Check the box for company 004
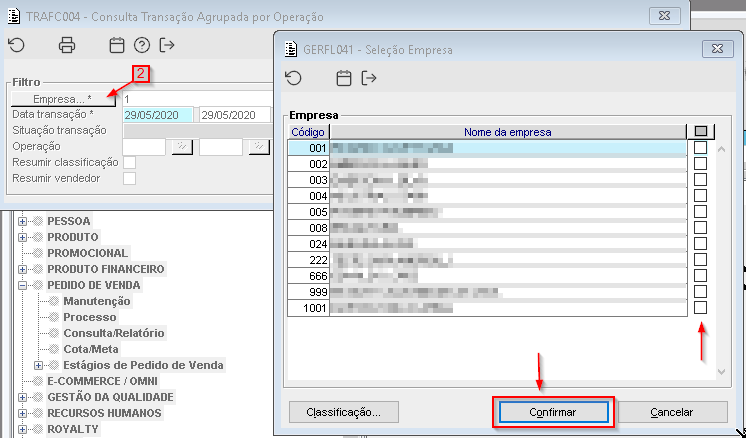Screen dimensions: 746x438 coord(700,196)
